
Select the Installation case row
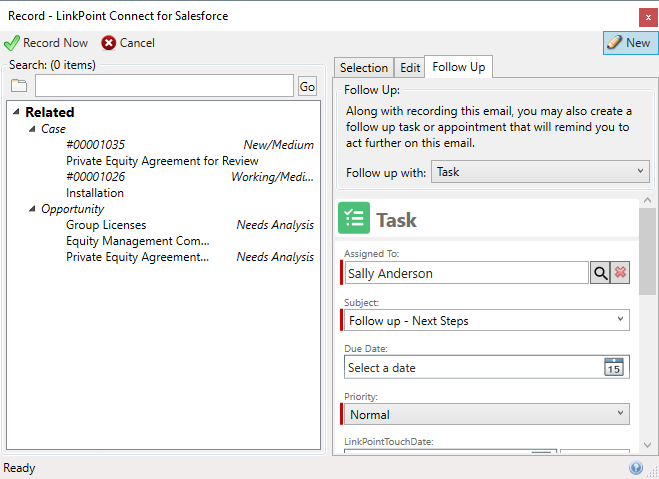tap(95, 193)
